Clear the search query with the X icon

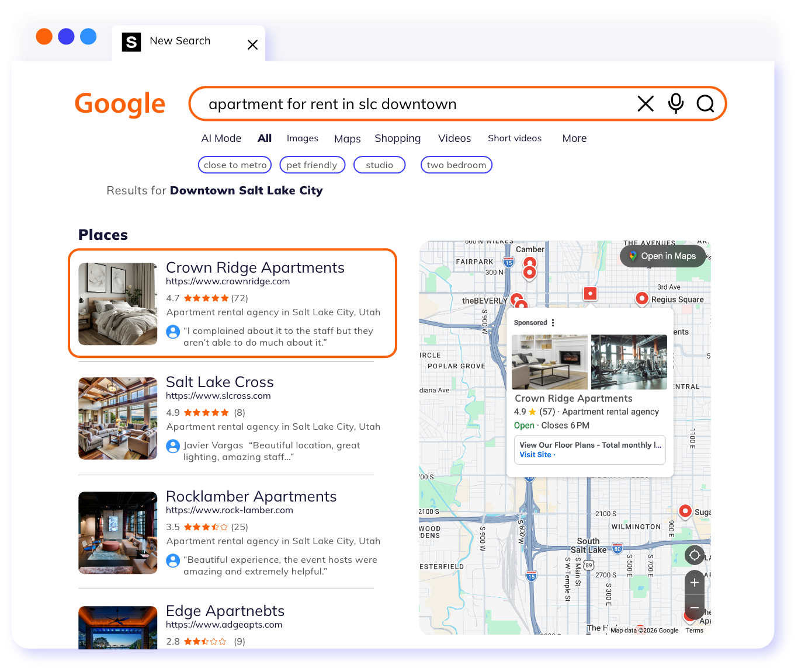click(646, 104)
